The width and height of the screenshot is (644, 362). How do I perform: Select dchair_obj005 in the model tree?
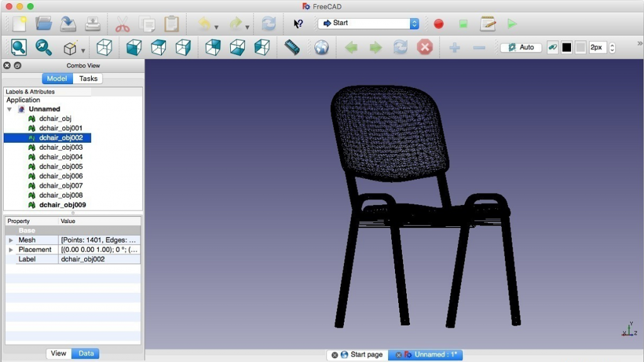(60, 166)
